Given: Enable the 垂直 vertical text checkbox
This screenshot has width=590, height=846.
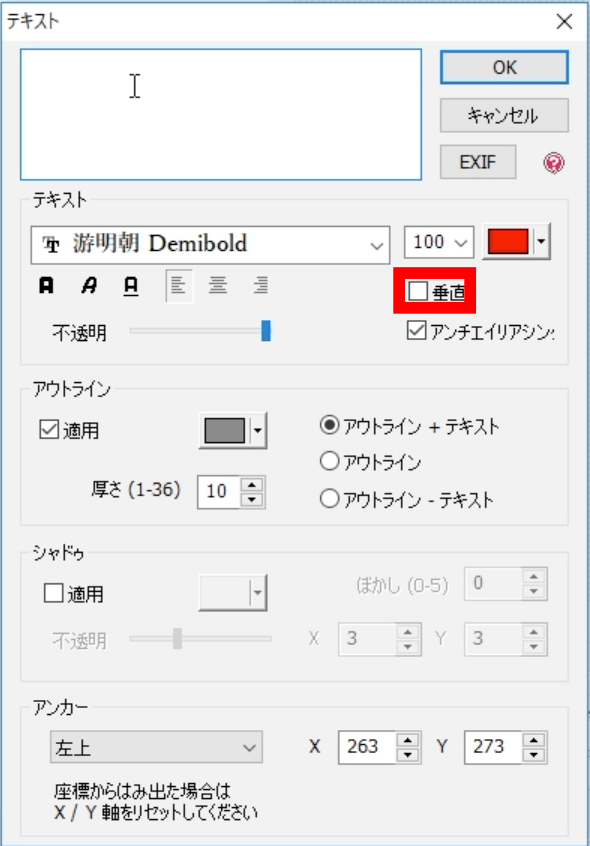Looking at the screenshot, I should pos(418,291).
